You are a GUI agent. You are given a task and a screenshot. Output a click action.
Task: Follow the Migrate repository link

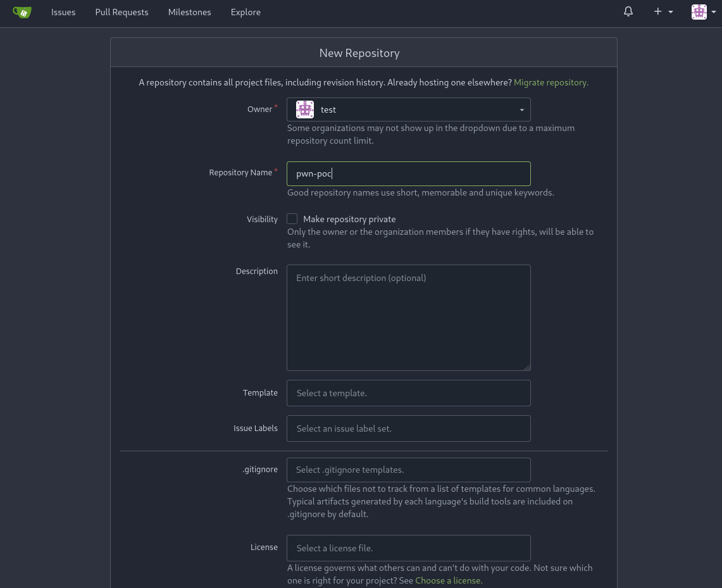click(x=551, y=82)
